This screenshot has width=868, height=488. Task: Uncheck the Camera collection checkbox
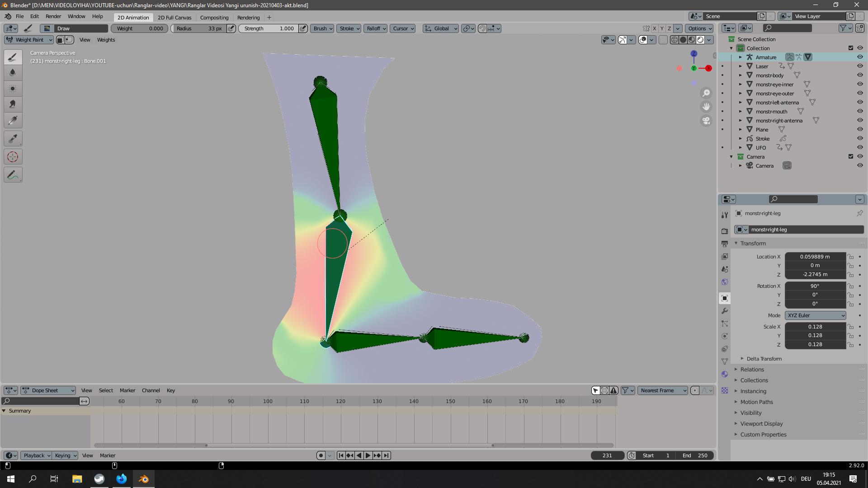[x=851, y=156]
